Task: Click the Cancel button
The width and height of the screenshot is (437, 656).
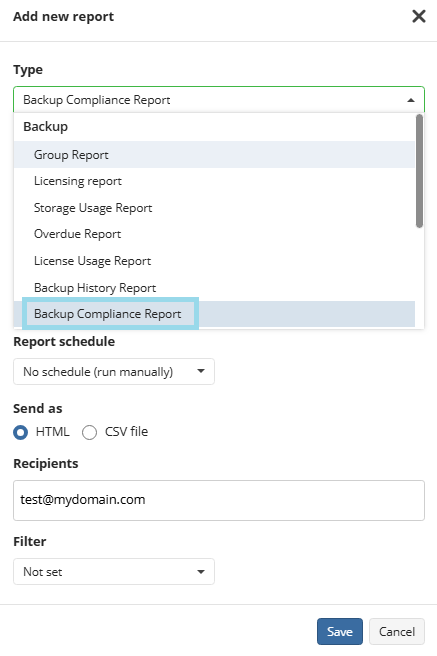Action: 397,631
